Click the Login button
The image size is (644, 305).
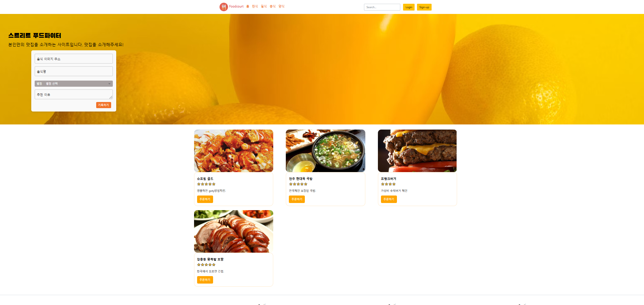409,7
